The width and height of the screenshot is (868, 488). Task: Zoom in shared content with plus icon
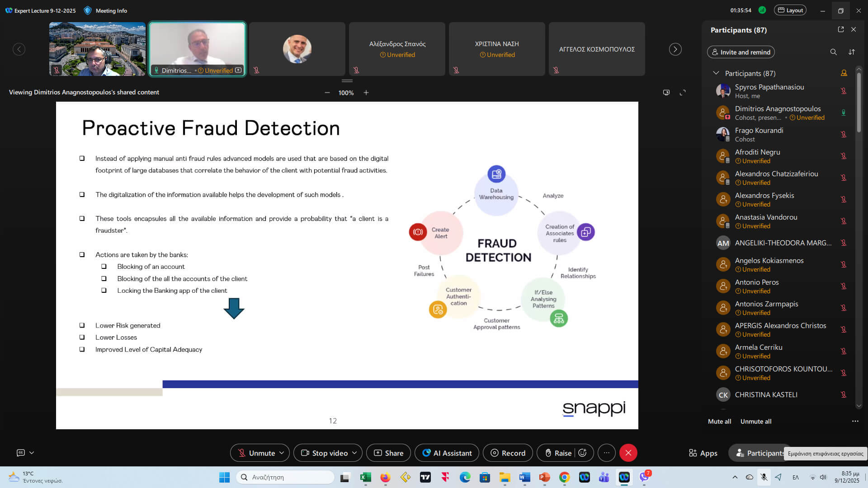tap(366, 93)
